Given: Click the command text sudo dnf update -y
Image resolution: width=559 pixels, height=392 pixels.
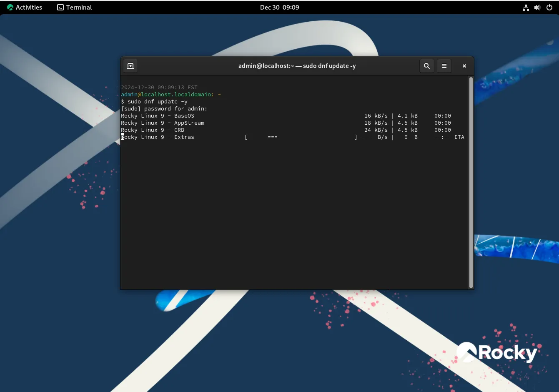Looking at the screenshot, I should 158,102.
